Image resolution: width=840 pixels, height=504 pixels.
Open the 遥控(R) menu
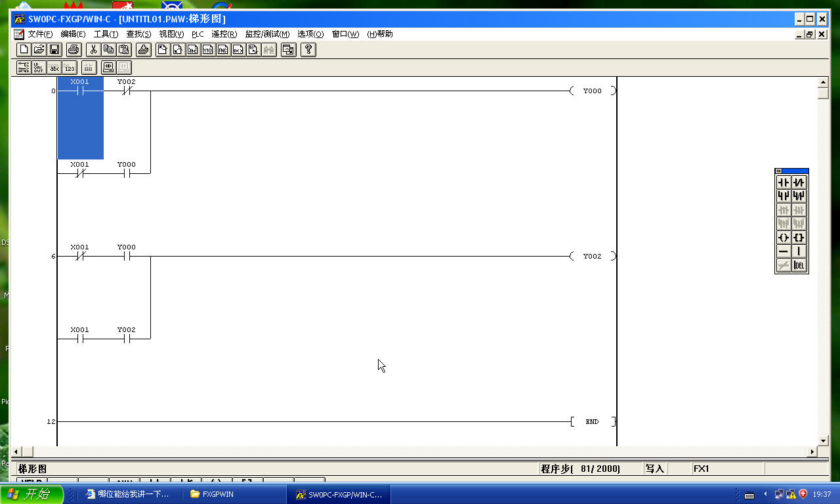[224, 34]
